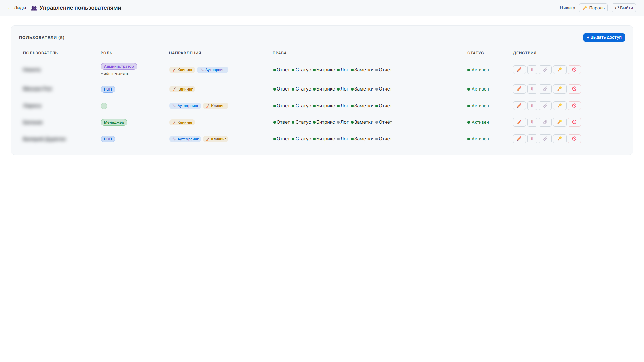
Task: Click the Пароль button in header
Action: pos(593,8)
